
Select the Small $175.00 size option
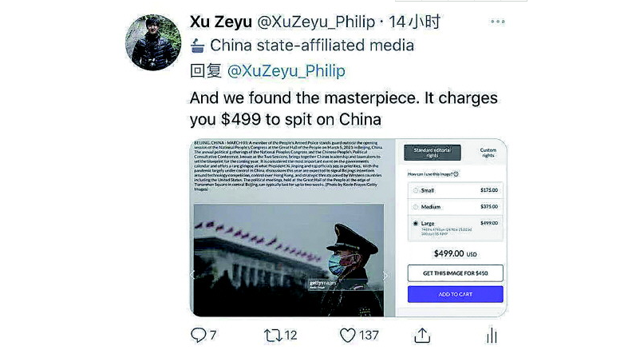[x=455, y=190]
